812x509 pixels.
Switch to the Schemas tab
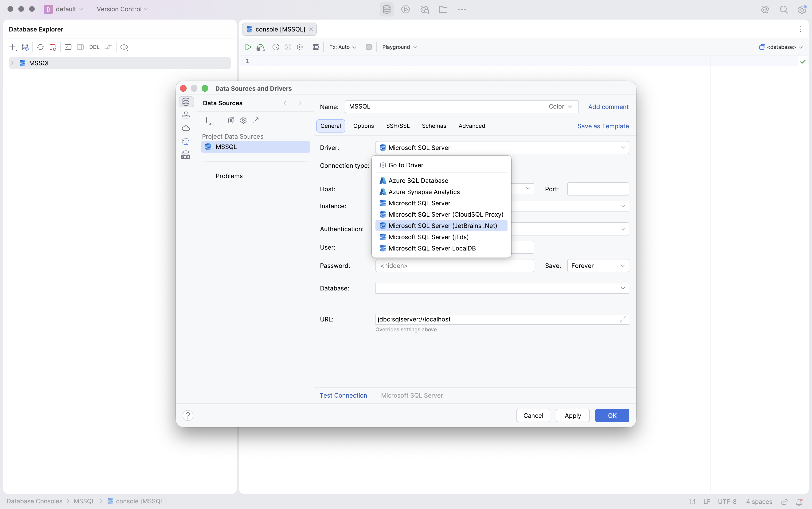click(434, 126)
